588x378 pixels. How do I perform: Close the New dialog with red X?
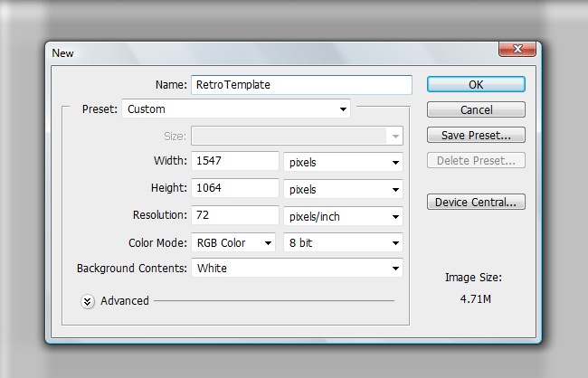point(518,50)
